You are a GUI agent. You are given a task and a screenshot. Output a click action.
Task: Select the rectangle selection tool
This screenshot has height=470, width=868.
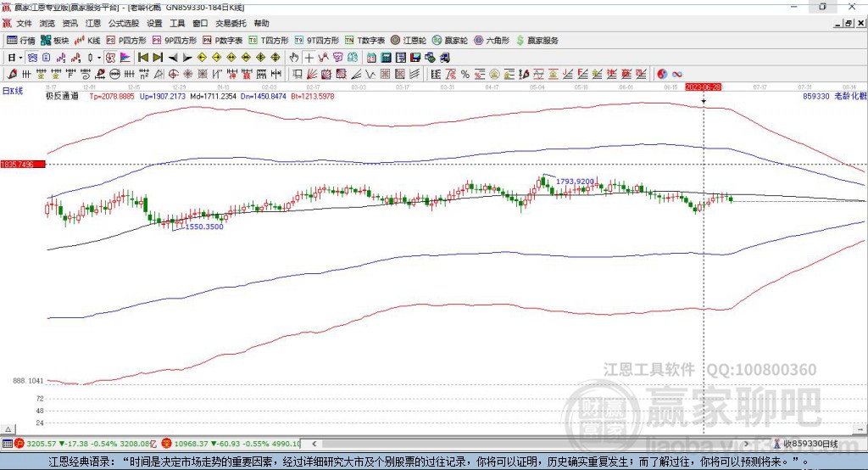(298, 74)
